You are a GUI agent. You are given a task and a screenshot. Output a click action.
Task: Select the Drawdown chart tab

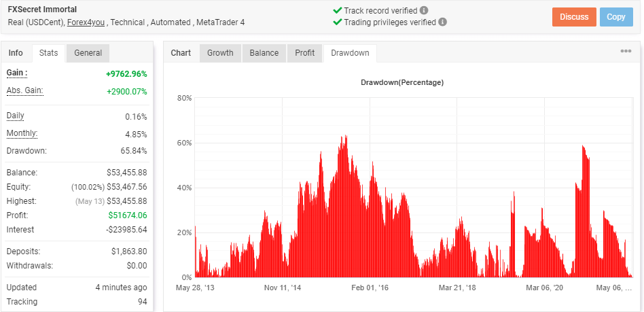[x=350, y=52]
